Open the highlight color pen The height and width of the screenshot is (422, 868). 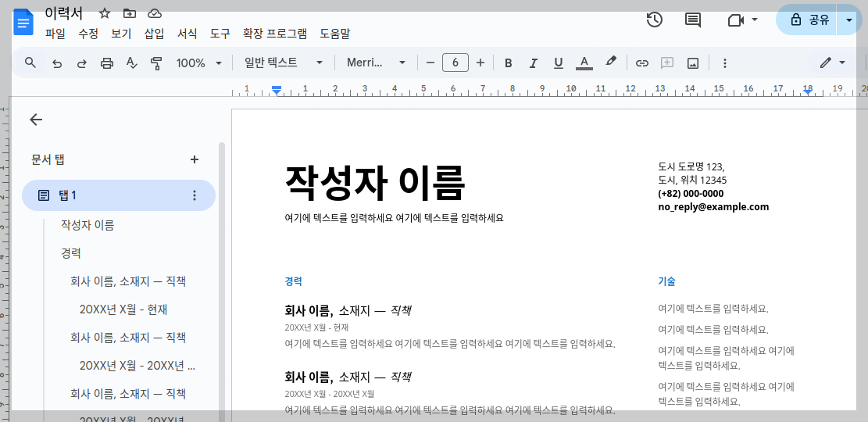coord(611,62)
